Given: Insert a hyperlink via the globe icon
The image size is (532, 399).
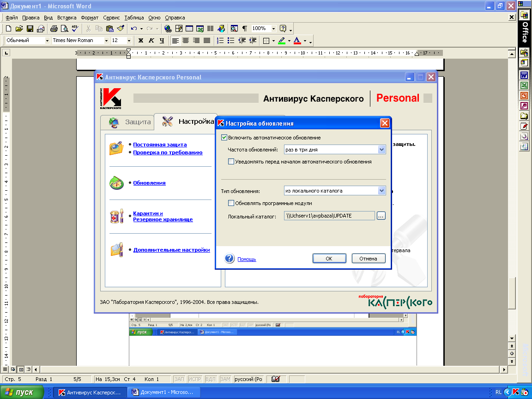Looking at the screenshot, I should coord(168,29).
